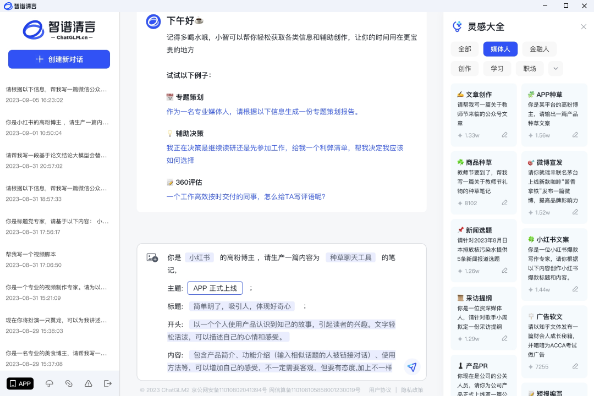Open the chat dated 2023-08-29 15:38:03

point(57,325)
